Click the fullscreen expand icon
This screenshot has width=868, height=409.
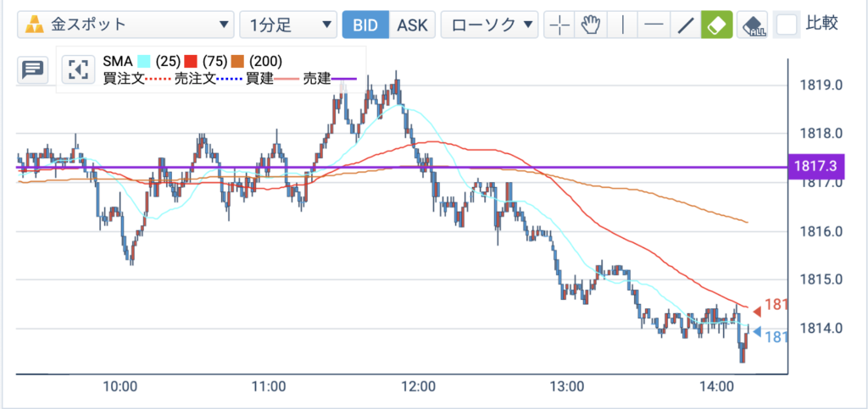(77, 69)
